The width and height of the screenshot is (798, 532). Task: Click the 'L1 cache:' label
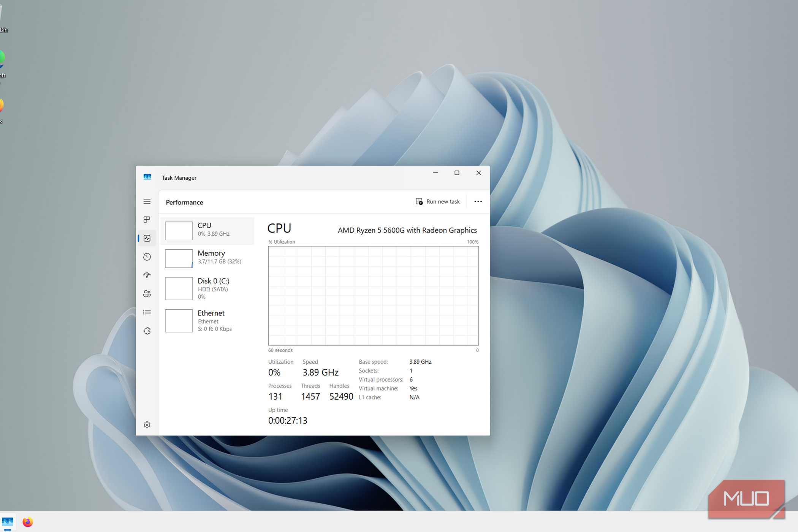(x=370, y=397)
